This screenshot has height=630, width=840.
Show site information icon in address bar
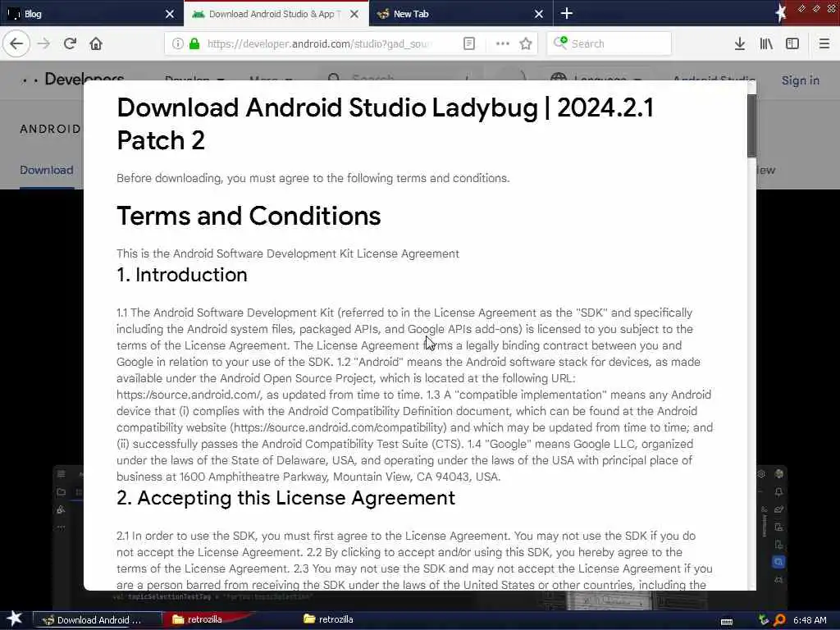[178, 43]
